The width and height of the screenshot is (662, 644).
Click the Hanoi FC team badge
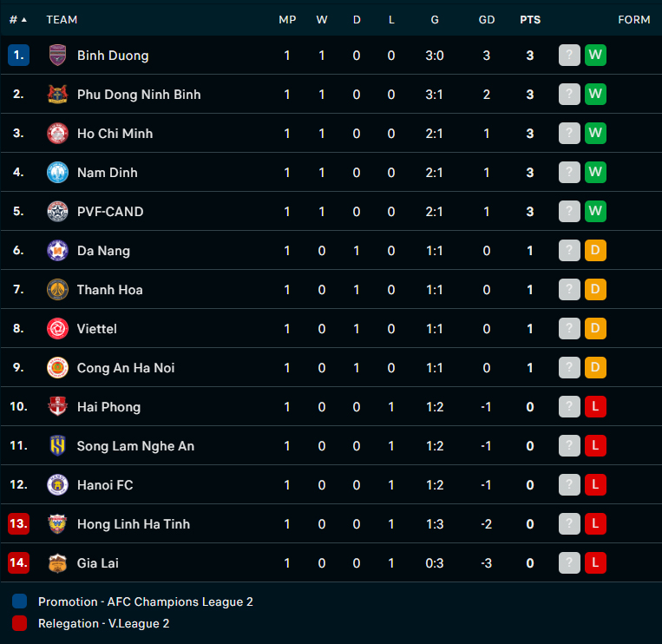point(57,485)
